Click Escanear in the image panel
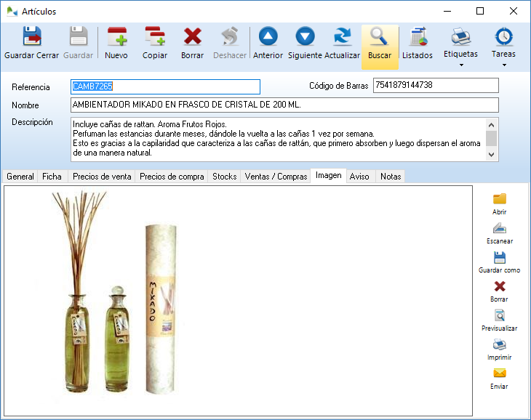This screenshot has width=531, height=420. 499,233
